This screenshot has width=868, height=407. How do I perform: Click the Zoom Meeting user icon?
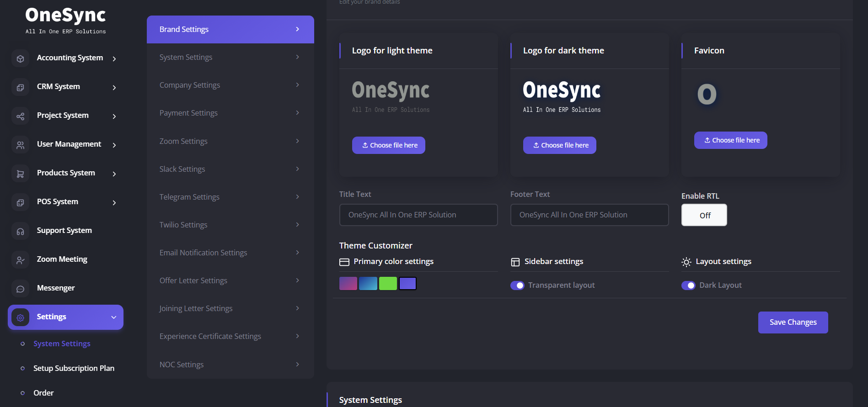[x=20, y=260]
